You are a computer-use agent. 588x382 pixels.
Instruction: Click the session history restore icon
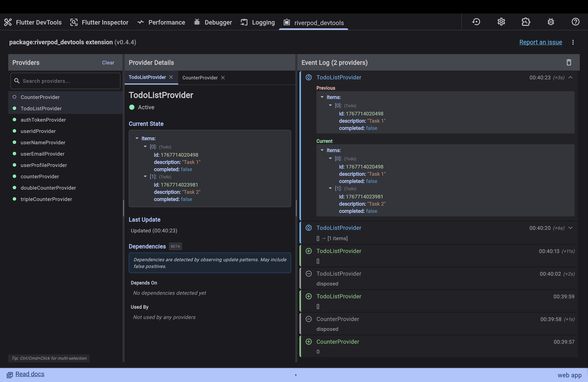476,22
